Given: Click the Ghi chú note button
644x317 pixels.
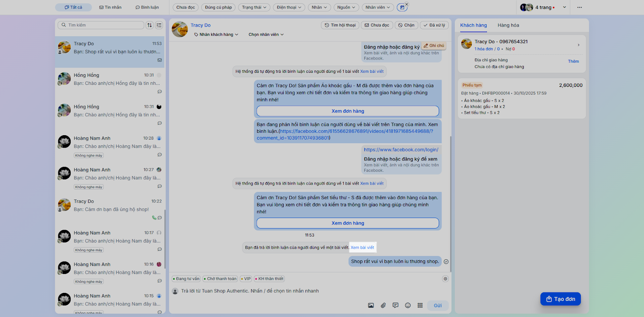Looking at the screenshot, I should [434, 46].
